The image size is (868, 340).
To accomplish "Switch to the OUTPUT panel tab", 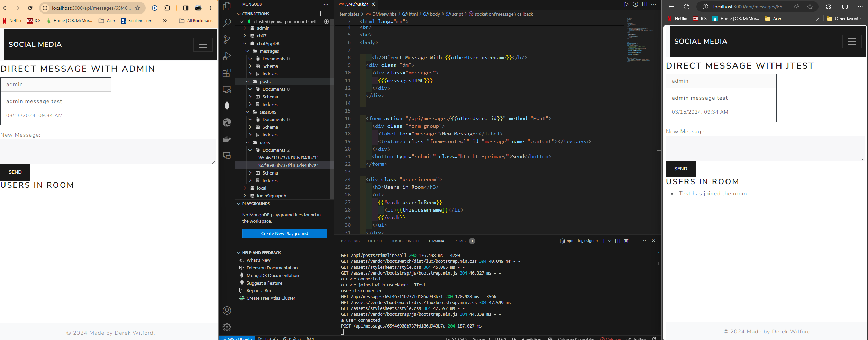I will (375, 241).
